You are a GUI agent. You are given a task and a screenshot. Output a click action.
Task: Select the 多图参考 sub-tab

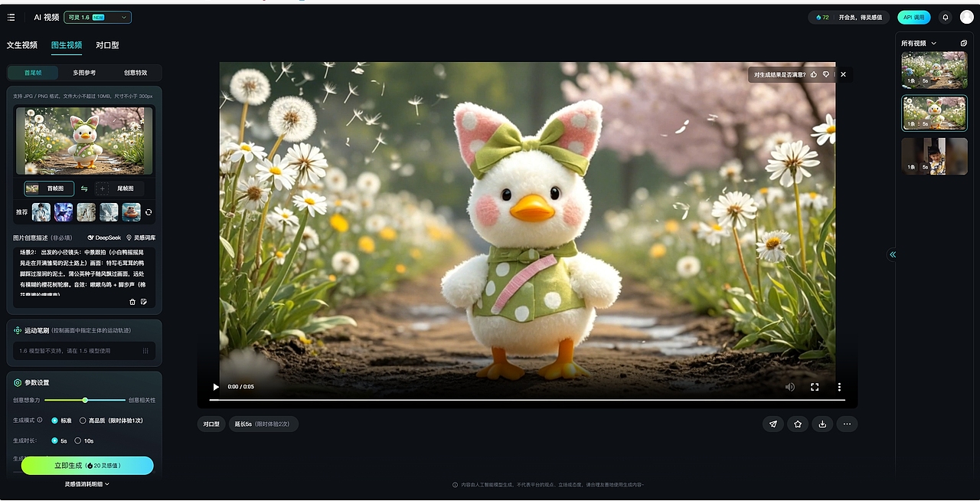click(84, 73)
